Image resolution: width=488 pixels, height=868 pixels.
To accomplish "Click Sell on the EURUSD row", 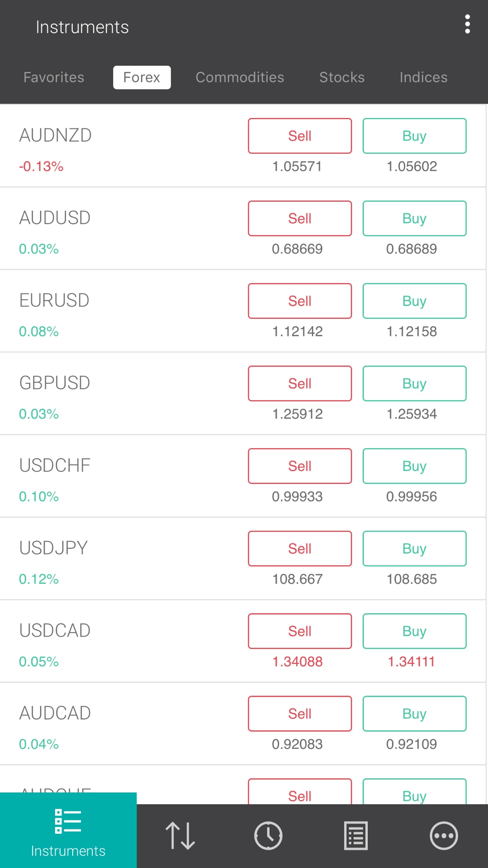I will [300, 301].
